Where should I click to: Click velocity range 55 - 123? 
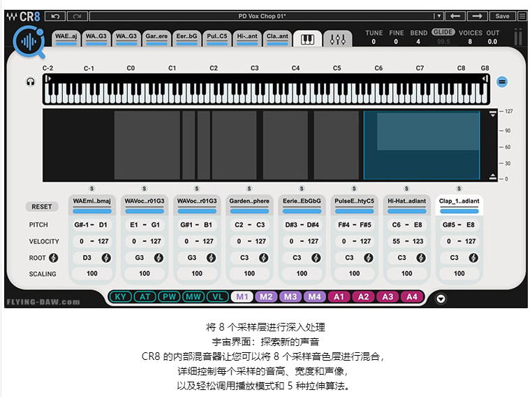pos(407,241)
